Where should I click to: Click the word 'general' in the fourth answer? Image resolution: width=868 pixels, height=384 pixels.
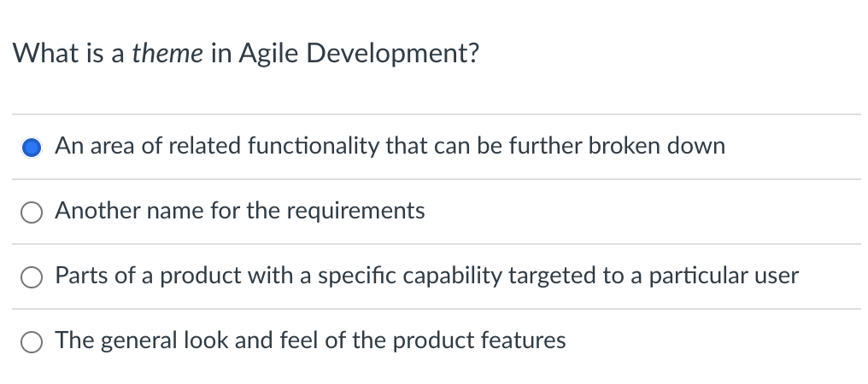pos(138,341)
